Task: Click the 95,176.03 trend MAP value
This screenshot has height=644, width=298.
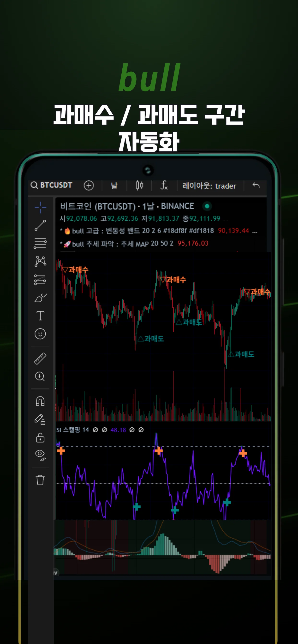Action: click(x=193, y=243)
